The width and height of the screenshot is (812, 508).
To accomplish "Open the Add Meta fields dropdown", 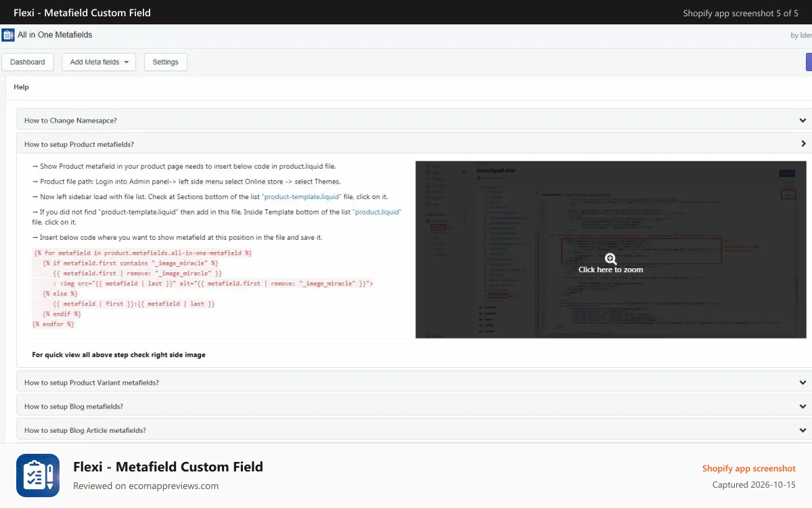I will click(99, 62).
